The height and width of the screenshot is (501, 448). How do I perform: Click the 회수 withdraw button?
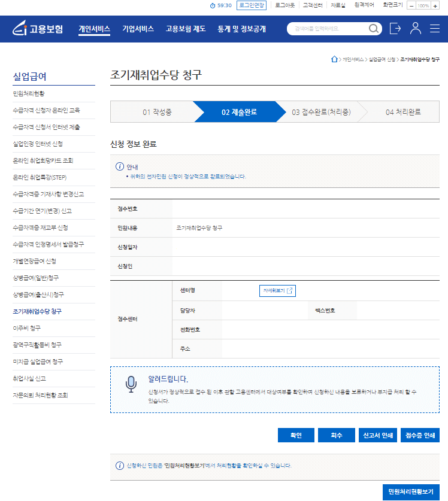pos(337,436)
